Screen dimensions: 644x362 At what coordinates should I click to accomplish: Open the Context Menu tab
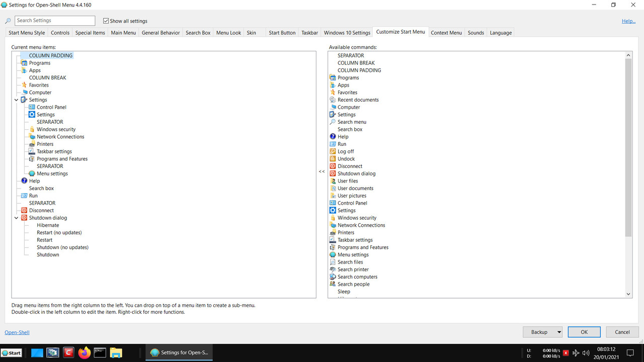[446, 33]
